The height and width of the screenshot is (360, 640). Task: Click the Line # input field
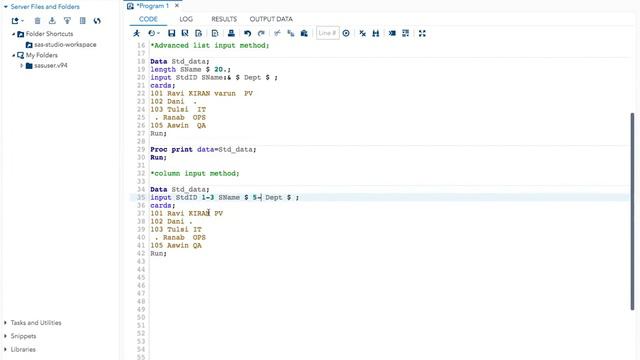tap(327, 33)
